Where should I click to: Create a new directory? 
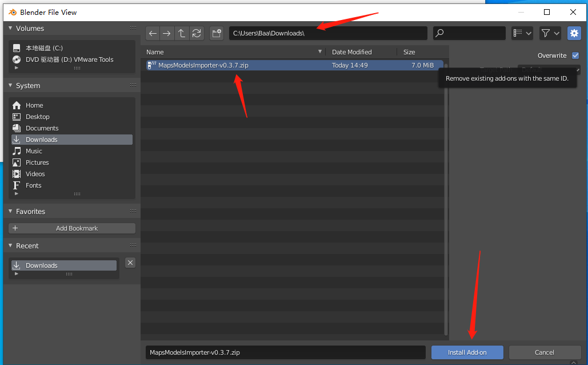pyautogui.click(x=217, y=33)
